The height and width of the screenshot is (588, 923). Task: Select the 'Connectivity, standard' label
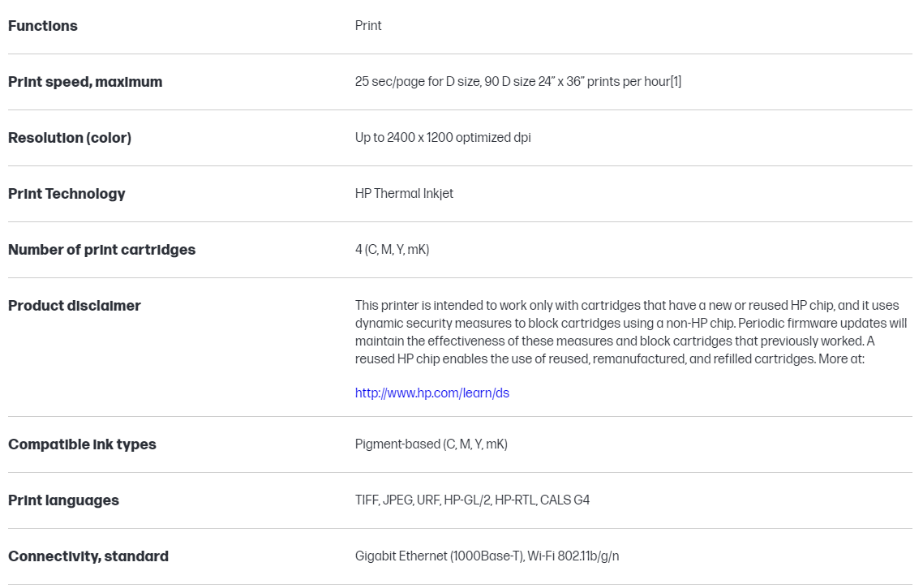[x=88, y=556]
